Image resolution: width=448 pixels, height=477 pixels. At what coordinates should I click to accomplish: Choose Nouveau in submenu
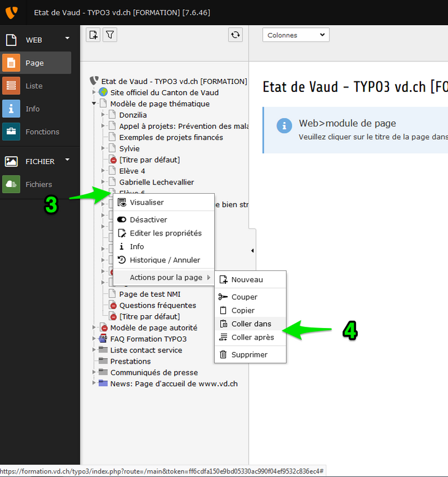tap(250, 280)
